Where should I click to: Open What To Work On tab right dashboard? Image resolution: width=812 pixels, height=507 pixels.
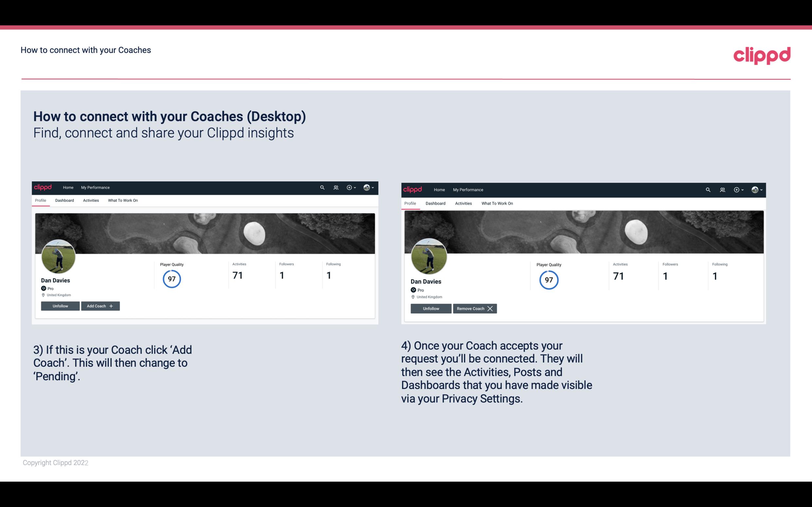(496, 203)
